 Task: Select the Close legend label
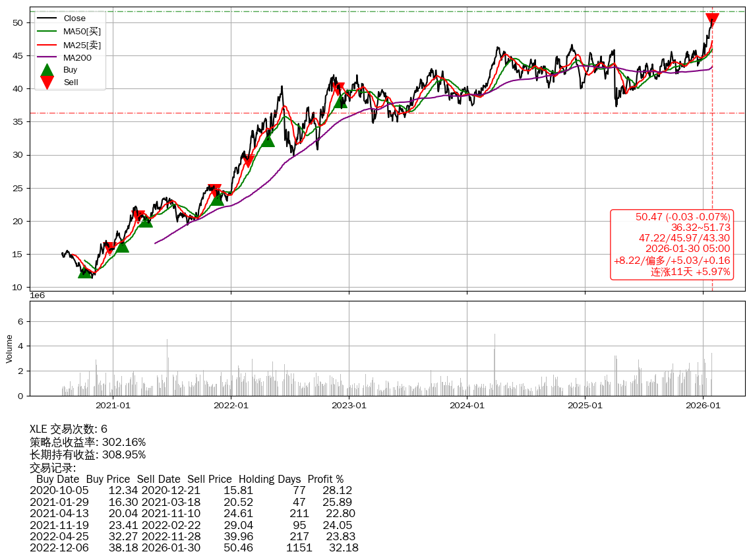[x=74, y=18]
